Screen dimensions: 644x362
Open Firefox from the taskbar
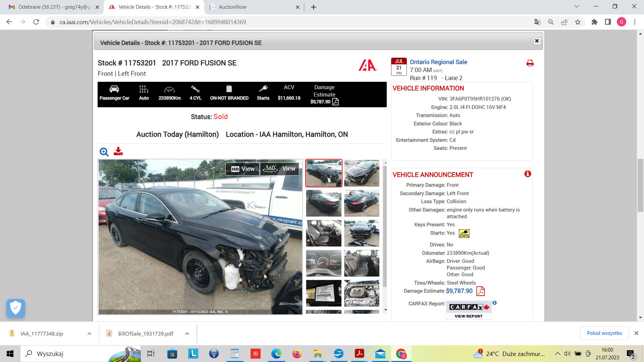(297, 354)
